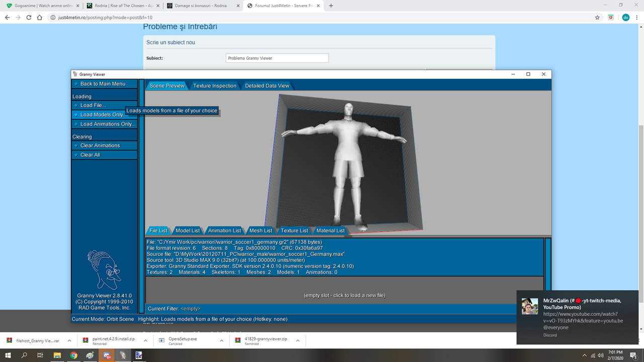Expand options for 41829-grannyviewer.zip download
Viewport: 644px width, 362px height.
tap(298, 340)
